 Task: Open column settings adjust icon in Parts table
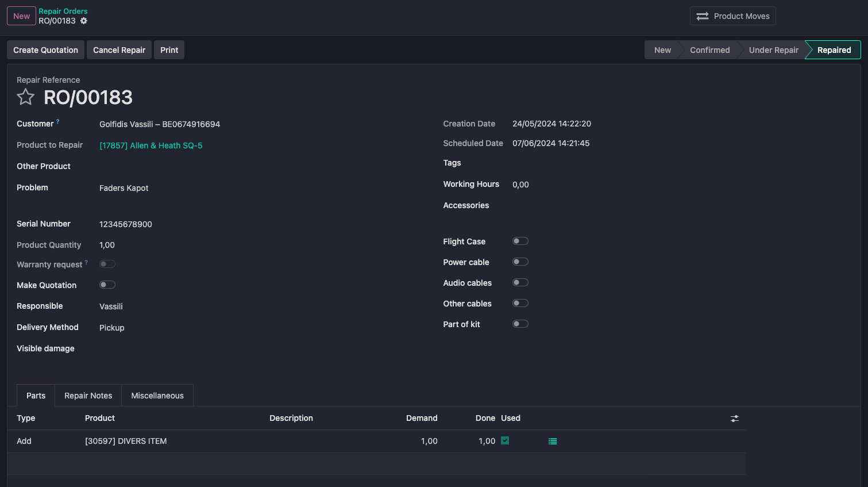click(734, 419)
